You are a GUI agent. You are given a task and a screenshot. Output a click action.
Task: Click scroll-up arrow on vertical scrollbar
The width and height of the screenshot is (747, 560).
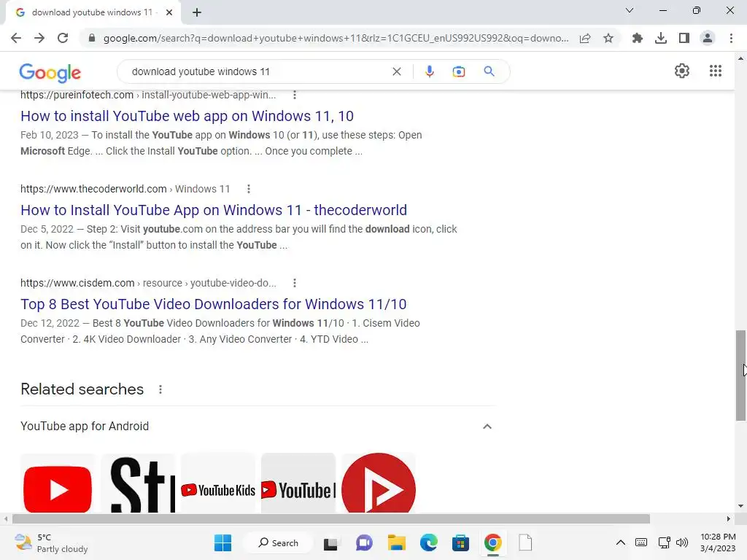[x=740, y=58]
